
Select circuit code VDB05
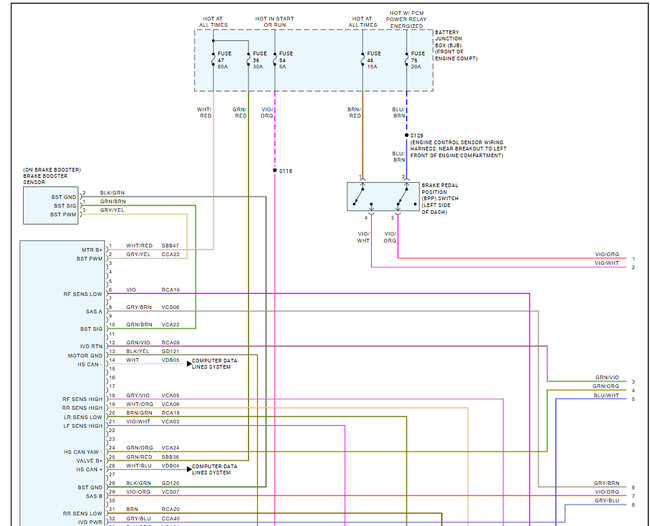click(170, 360)
